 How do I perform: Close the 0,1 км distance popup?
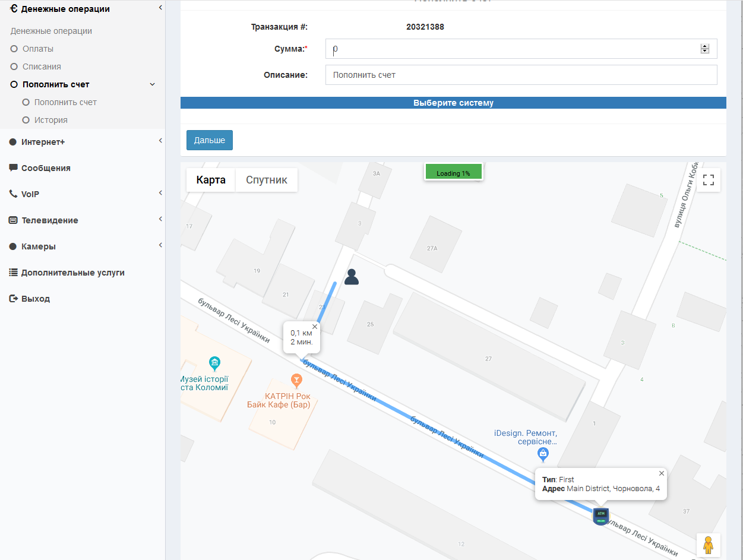click(x=315, y=327)
